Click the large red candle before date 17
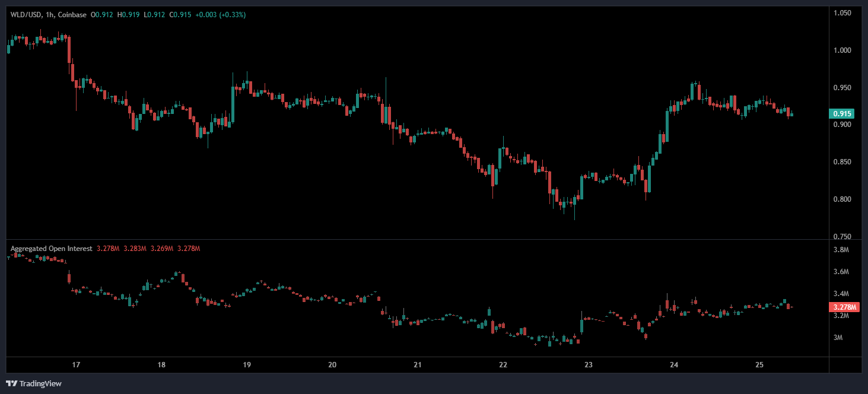Image resolution: width=868 pixels, height=394 pixels. pos(69,50)
